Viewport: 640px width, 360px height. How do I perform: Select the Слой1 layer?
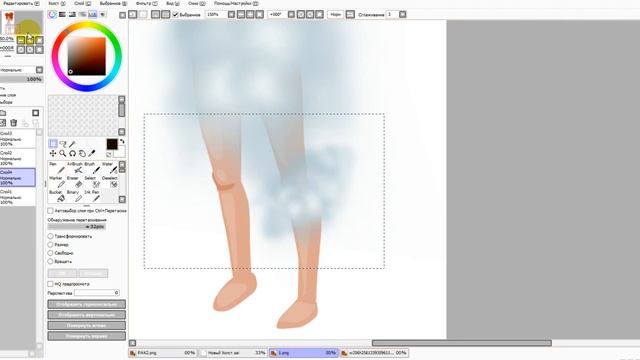coord(18,196)
